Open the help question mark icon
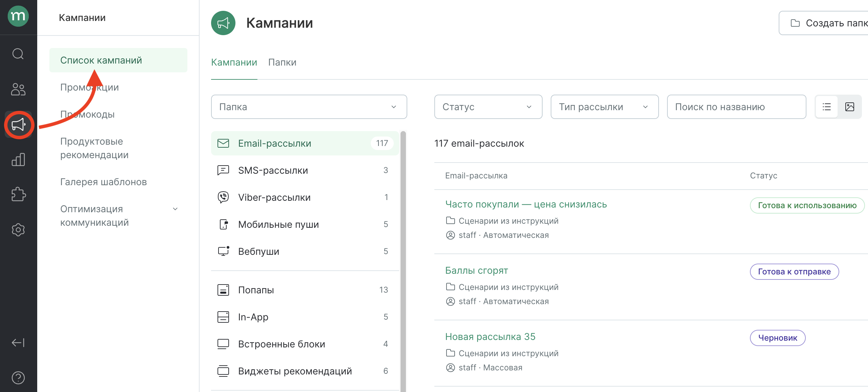This screenshot has height=392, width=868. (18, 378)
